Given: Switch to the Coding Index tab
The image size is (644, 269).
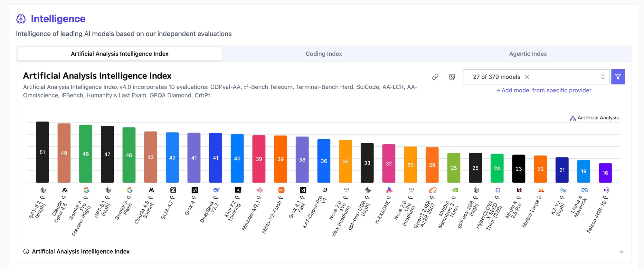Looking at the screenshot, I should (x=324, y=54).
